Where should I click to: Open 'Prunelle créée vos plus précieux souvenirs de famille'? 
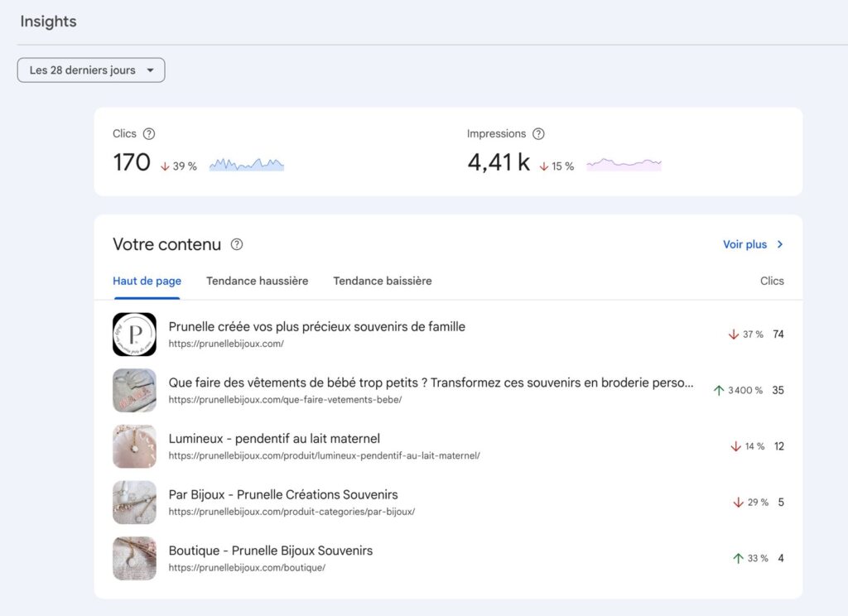(317, 327)
